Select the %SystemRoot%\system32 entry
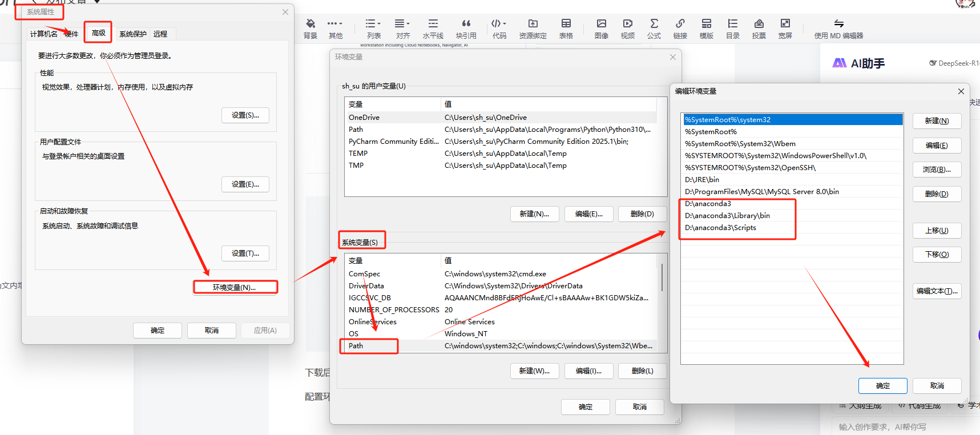The image size is (980, 435). point(793,120)
